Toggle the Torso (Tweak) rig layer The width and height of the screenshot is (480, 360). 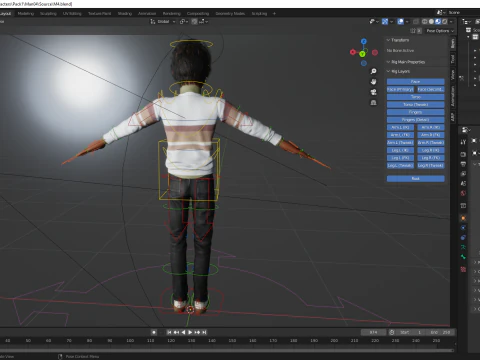[415, 105]
